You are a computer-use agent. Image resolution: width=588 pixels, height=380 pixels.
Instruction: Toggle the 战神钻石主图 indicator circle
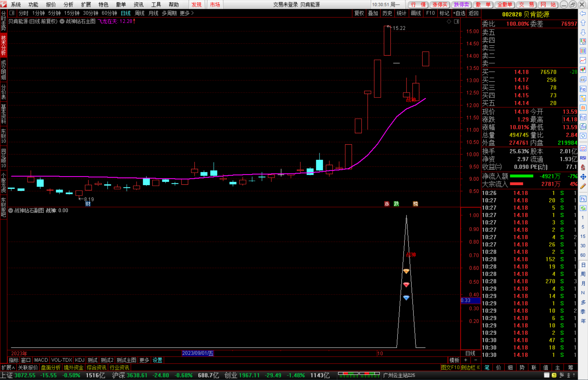[62, 21]
